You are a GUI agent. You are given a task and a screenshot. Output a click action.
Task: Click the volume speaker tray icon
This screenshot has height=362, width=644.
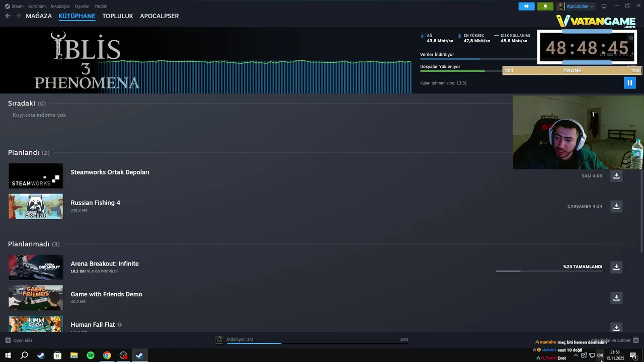pos(600,355)
